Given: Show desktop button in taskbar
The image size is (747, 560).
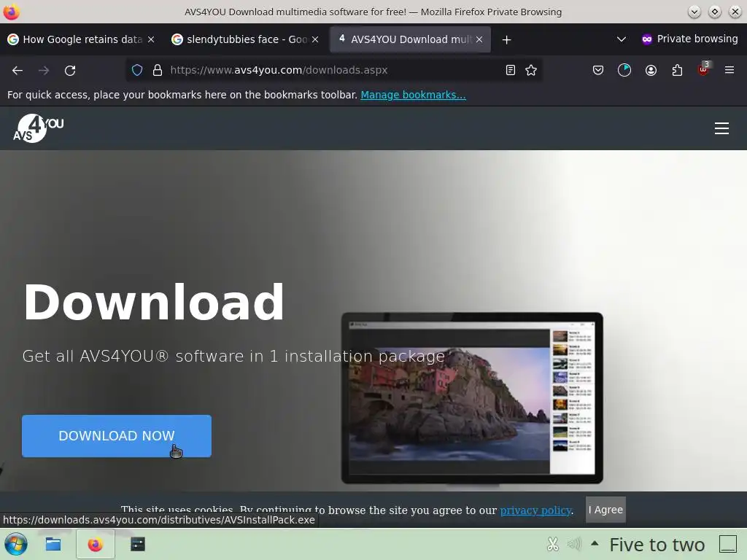Looking at the screenshot, I should 728,544.
